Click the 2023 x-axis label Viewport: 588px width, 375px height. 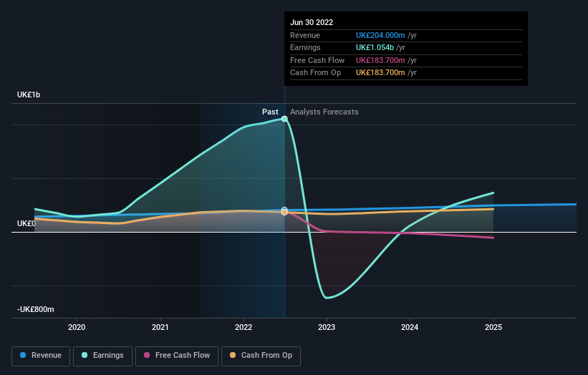pyautogui.click(x=327, y=328)
